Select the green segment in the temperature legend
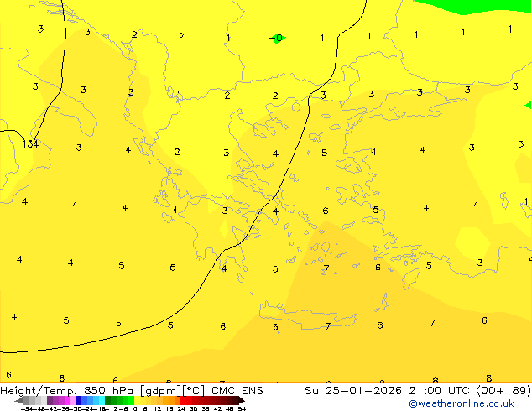532x411 pixels. pos(117,400)
